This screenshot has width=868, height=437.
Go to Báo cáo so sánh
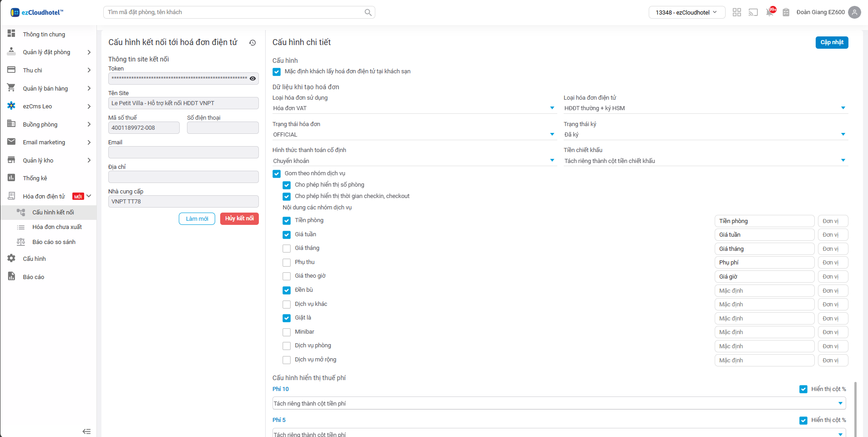[x=54, y=242]
